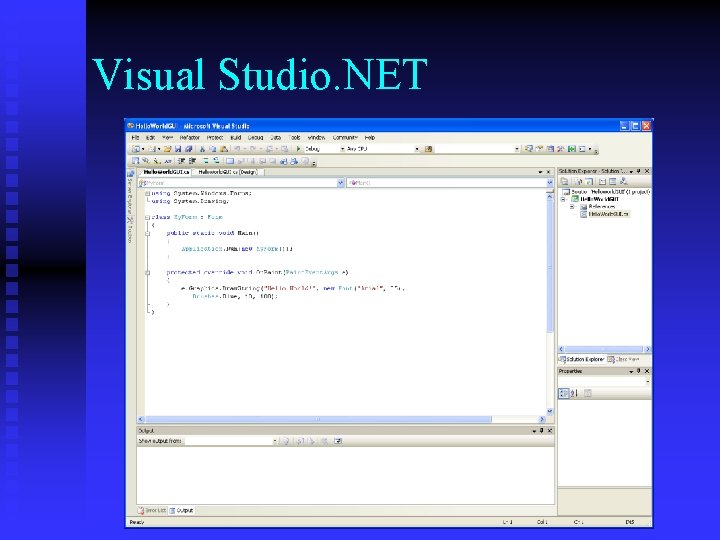Open Properties Window from main toolbar icon
Screen dimensions: 720x540
[x=540, y=149]
